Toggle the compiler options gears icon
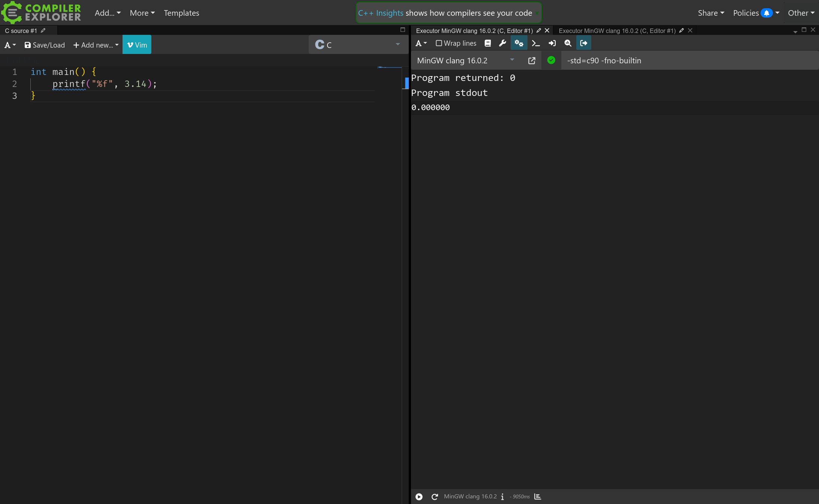The image size is (819, 504). tap(519, 43)
